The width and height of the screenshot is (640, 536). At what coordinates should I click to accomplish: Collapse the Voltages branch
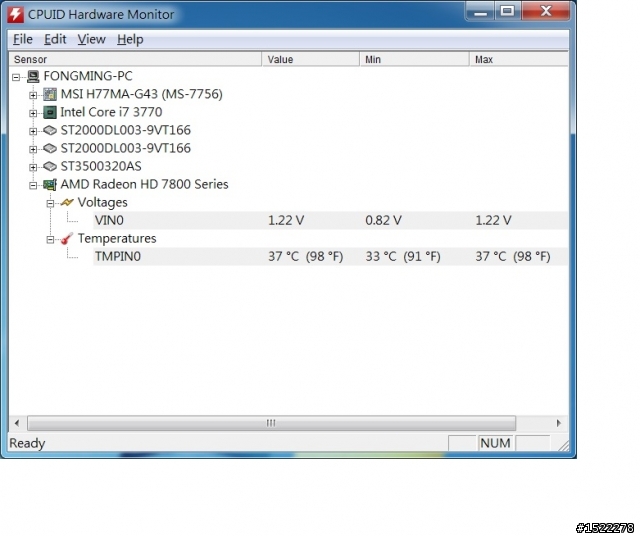point(50,203)
